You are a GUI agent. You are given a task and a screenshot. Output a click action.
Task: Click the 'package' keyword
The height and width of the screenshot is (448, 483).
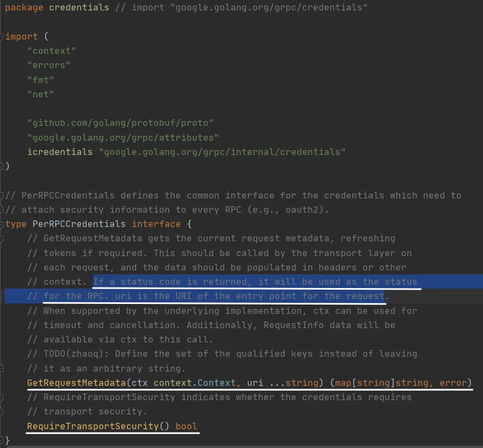24,7
